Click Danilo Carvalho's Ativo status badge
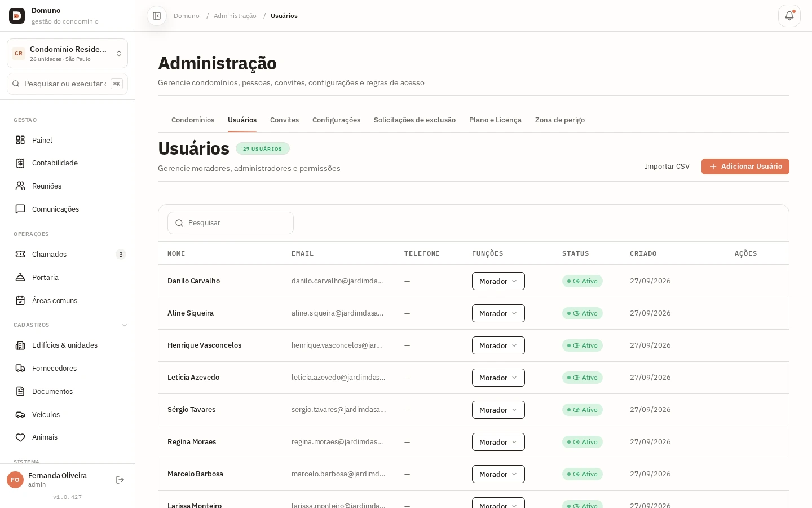Screen dimensions: 812x508 [582, 281]
